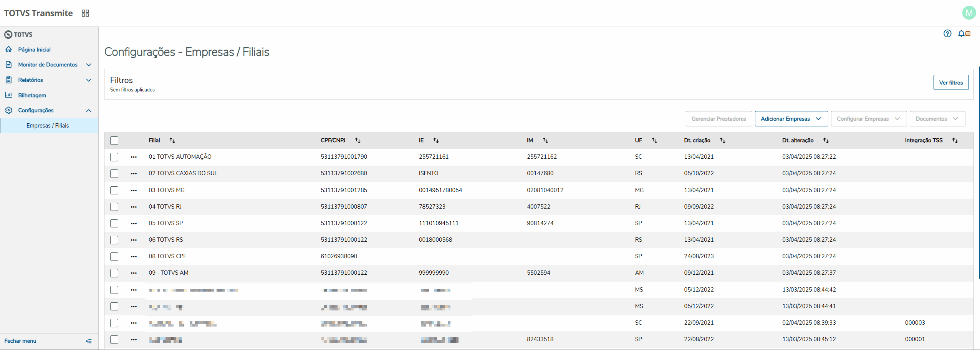Click the IE value ISENTO

click(428, 173)
